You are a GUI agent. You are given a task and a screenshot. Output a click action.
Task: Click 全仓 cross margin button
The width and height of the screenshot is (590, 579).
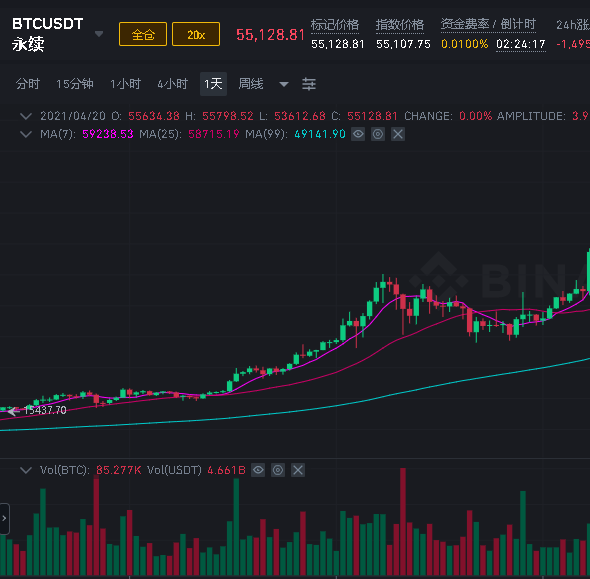[143, 34]
